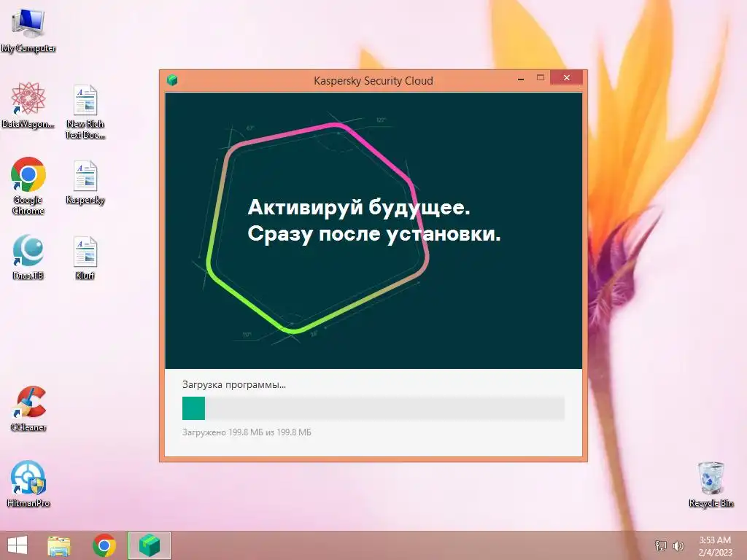Select the New Rich Text Document file
The height and width of the screenshot is (560, 747).
coord(85,112)
